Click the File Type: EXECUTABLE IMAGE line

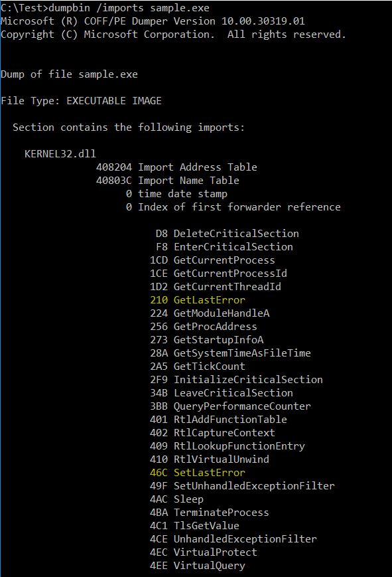pyautogui.click(x=82, y=101)
